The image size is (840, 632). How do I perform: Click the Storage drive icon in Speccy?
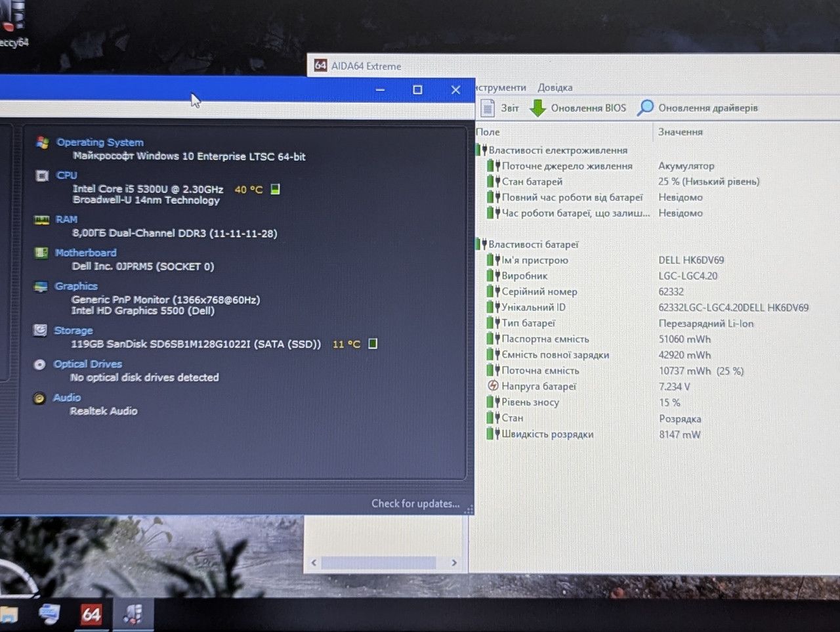point(40,330)
